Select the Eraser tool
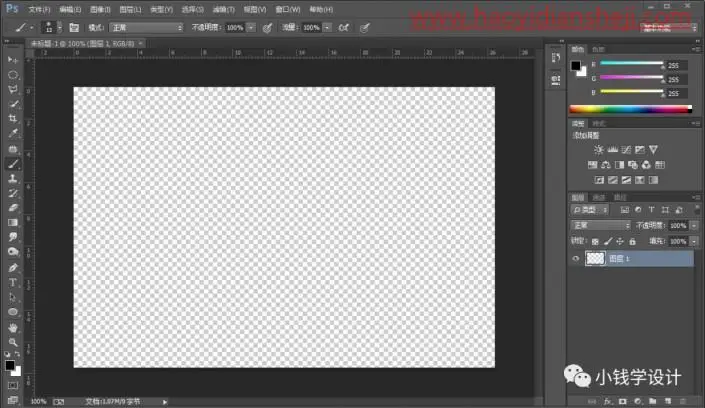 coord(13,208)
